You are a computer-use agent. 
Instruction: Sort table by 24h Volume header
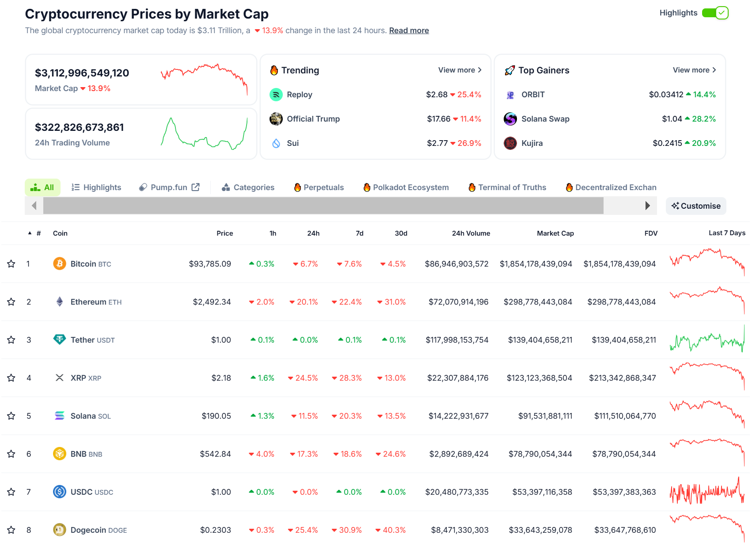coord(471,233)
